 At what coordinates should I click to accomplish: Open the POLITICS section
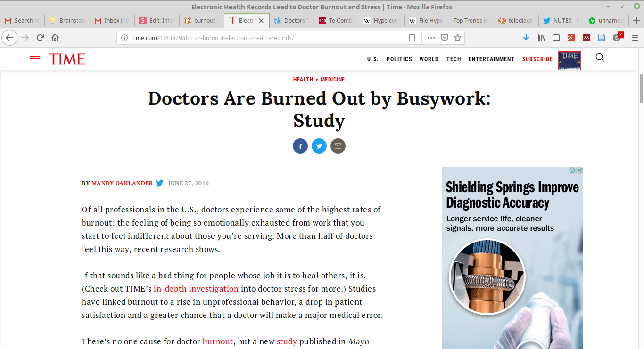click(399, 59)
